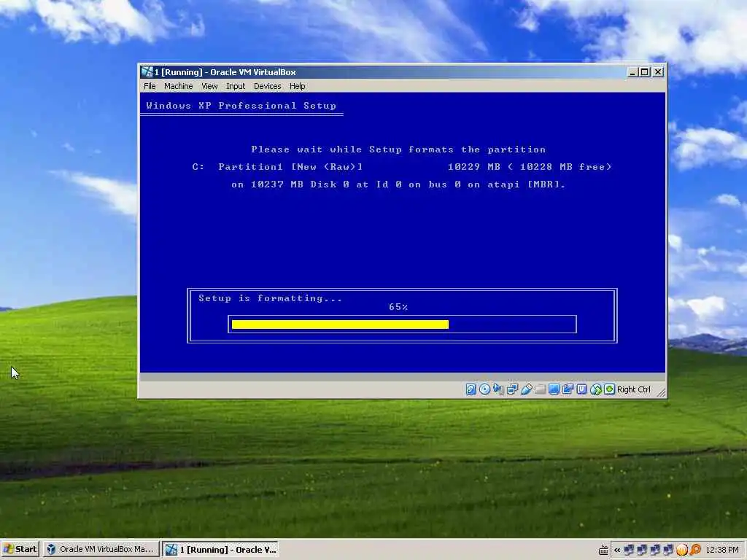The width and height of the screenshot is (747, 560).
Task: Expand hidden tray icons with the chevron
Action: coord(617,550)
